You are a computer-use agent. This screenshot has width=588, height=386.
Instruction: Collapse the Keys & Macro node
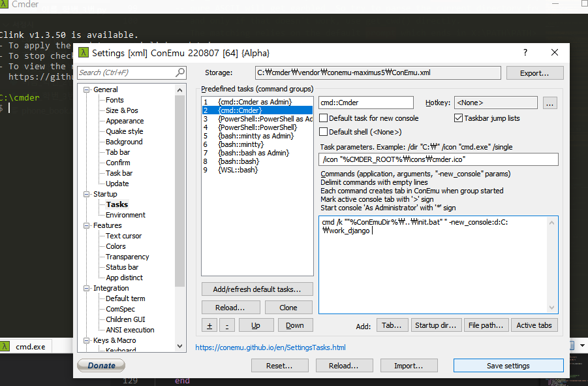coord(87,341)
